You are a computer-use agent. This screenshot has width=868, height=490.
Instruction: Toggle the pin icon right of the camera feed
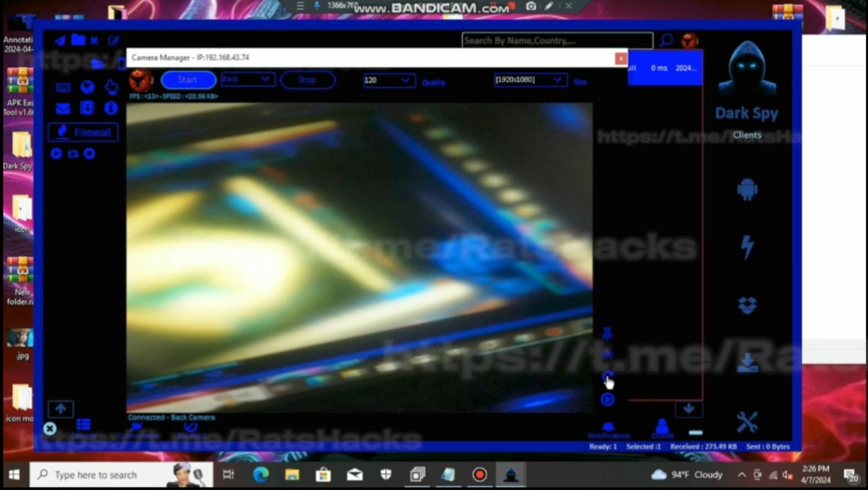tap(607, 334)
